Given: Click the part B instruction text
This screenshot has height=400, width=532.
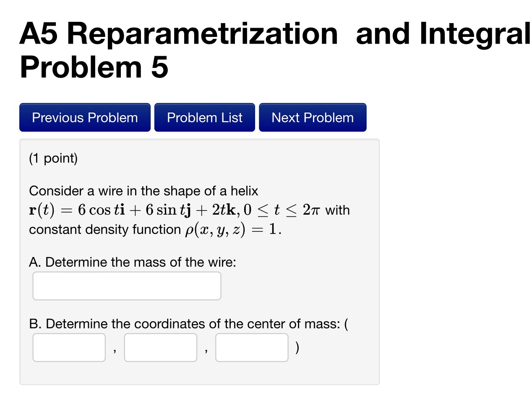Looking at the screenshot, I should click(x=188, y=324).
